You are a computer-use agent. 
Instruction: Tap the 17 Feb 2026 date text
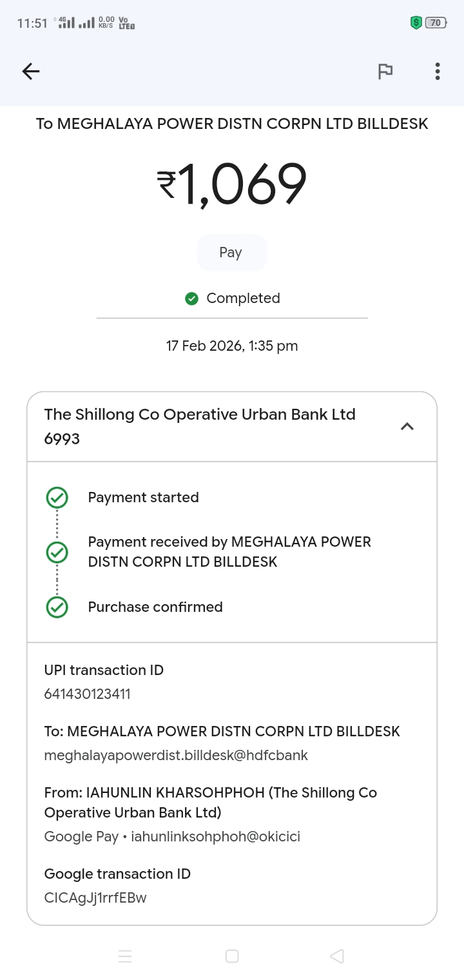point(232,346)
